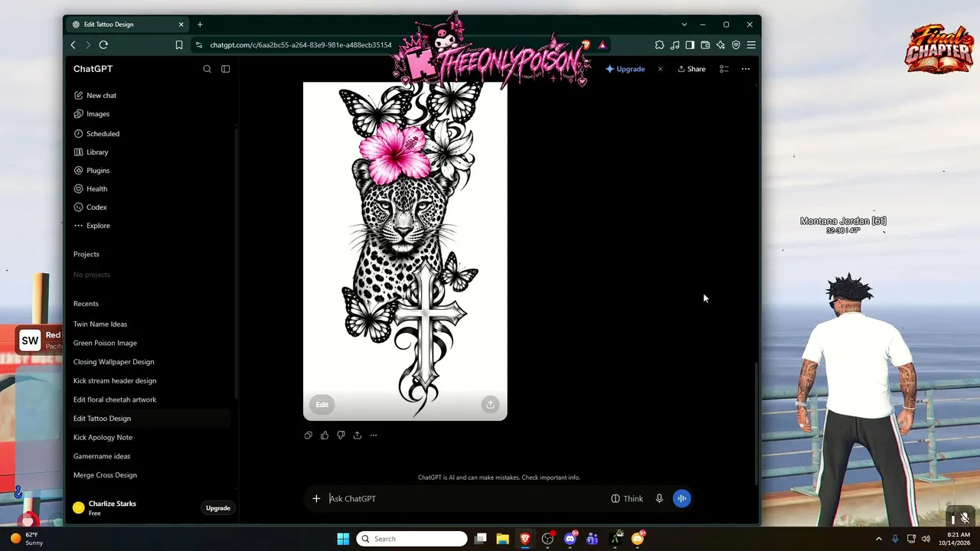Open Codex from the sidebar
This screenshot has height=551, width=980.
90,207
